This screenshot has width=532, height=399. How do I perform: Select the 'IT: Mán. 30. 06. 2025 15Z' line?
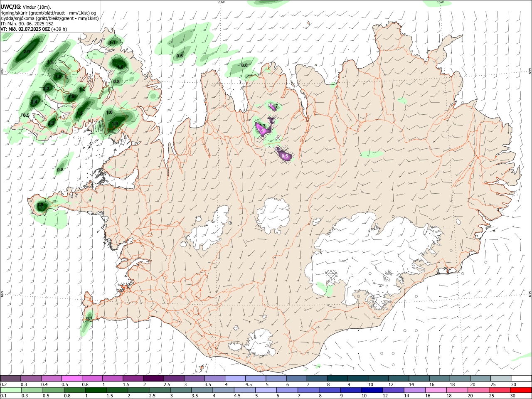[x=27, y=24]
